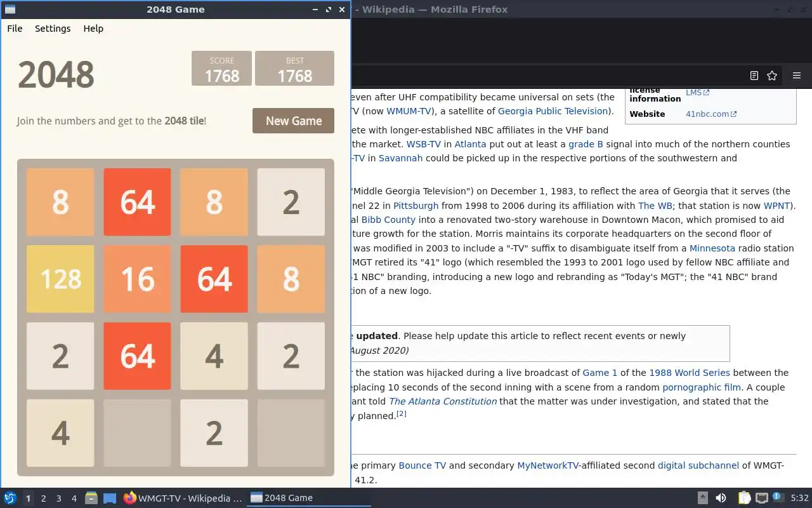Open the application launcher bird icon
Image resolution: width=812 pixels, height=508 pixels.
click(10, 498)
